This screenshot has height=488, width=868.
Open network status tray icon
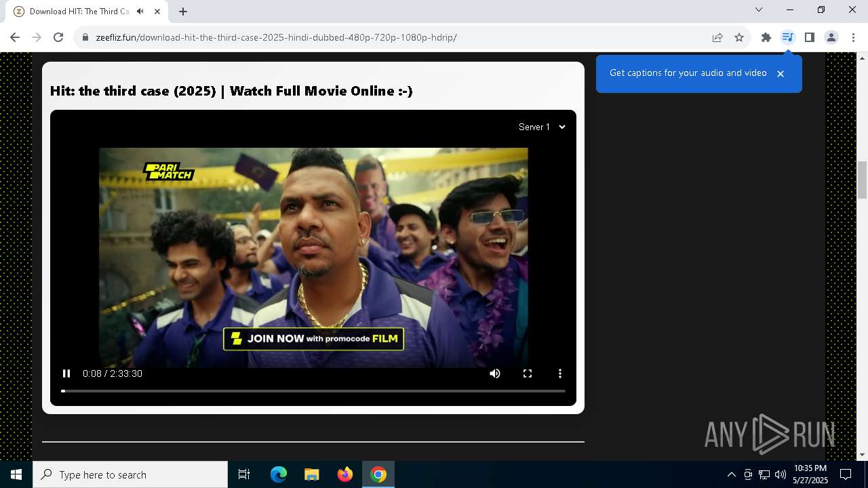tap(764, 474)
